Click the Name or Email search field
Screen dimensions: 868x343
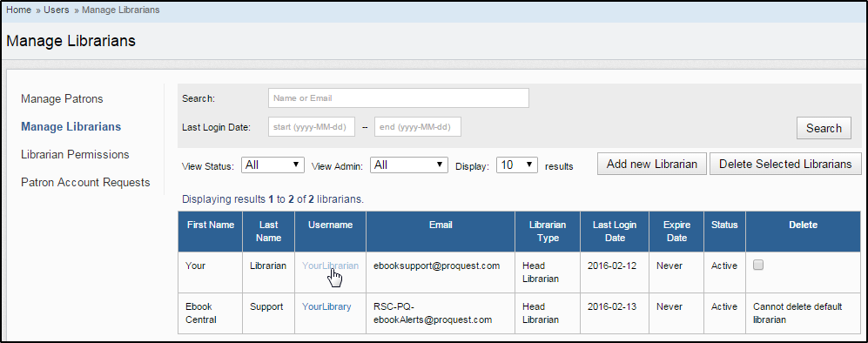399,98
